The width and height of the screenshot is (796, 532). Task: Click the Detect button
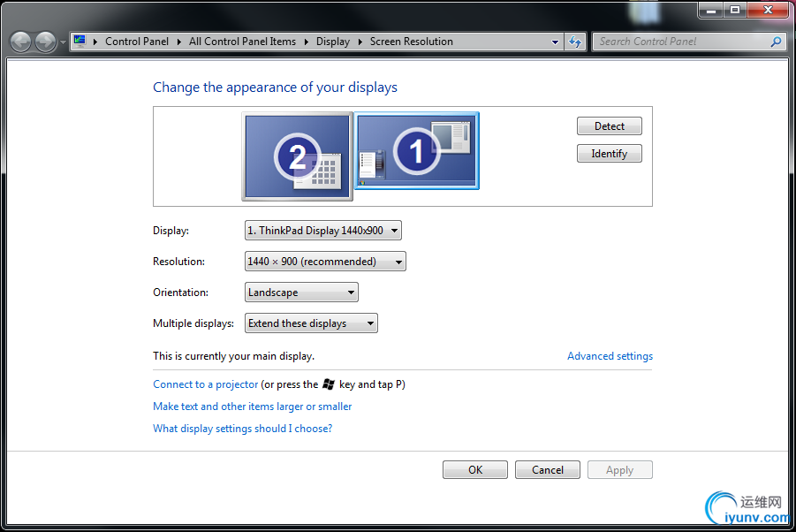point(610,125)
